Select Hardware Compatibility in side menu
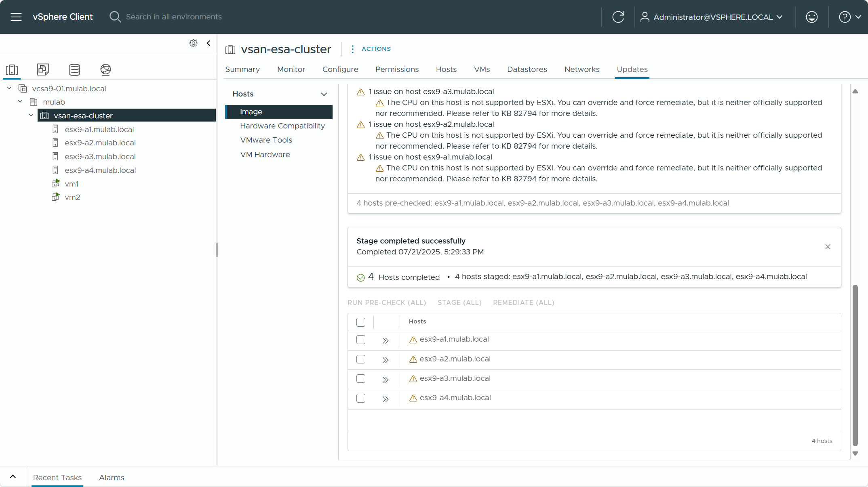 [x=282, y=126]
